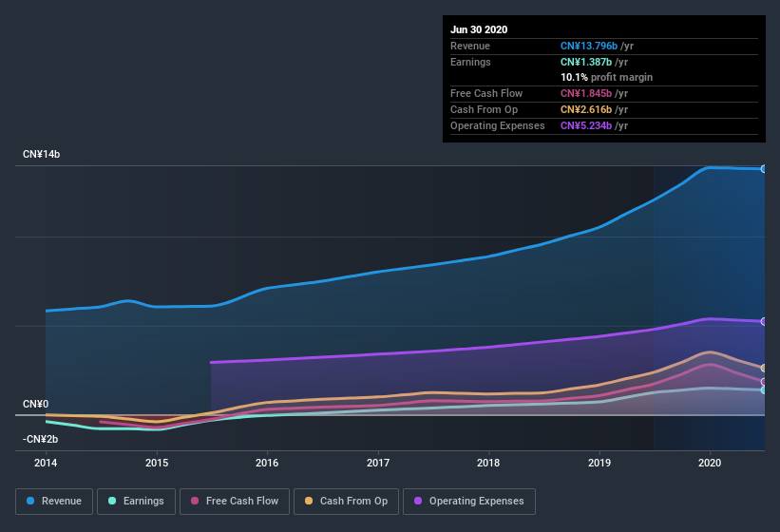The height and width of the screenshot is (532, 780).
Task: Click the CN¥2.616b cash from op value
Action: 586,110
